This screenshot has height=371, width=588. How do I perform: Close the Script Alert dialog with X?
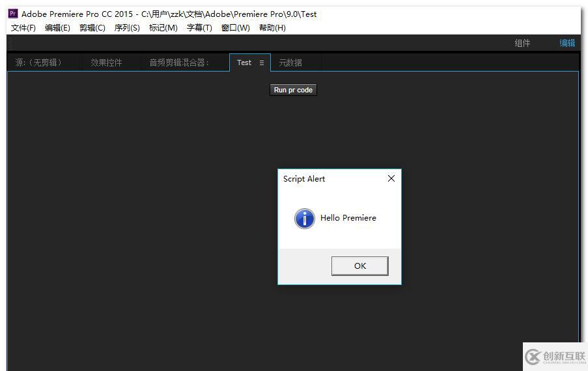pyautogui.click(x=391, y=178)
